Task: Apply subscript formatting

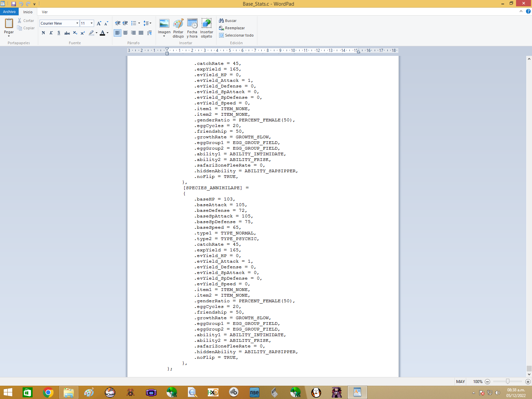Action: pyautogui.click(x=75, y=33)
